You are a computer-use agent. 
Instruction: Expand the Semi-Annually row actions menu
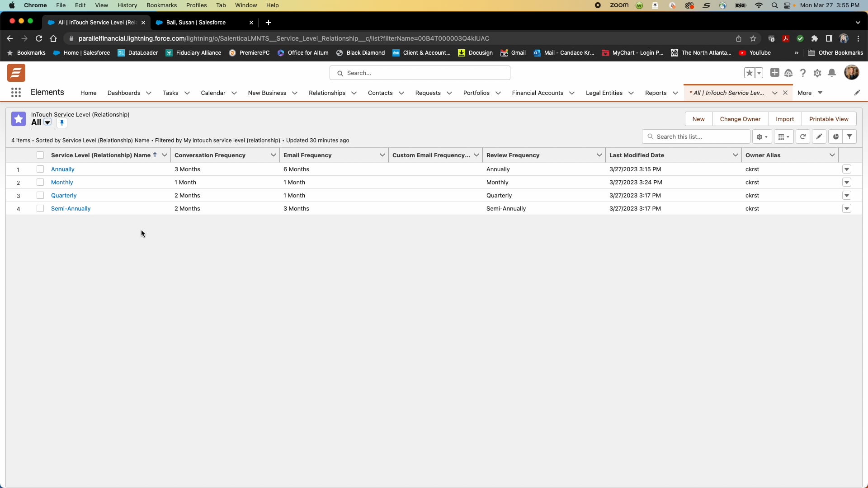[847, 208]
